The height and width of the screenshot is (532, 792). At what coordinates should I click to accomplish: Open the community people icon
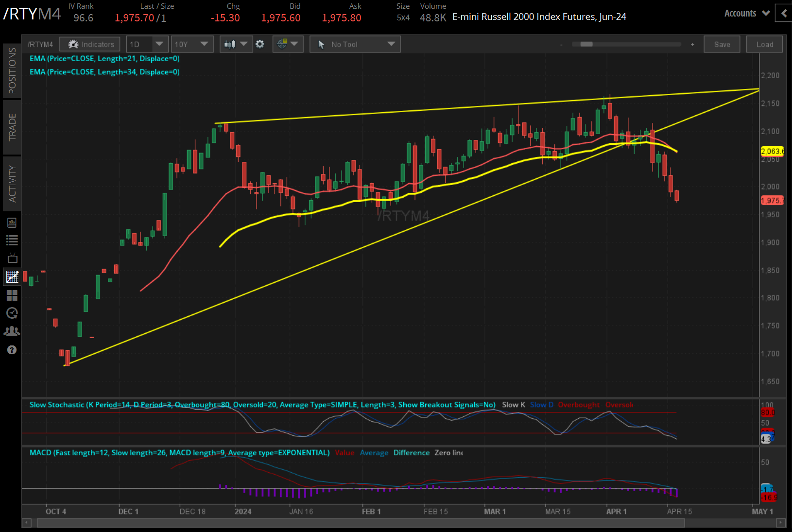12,331
